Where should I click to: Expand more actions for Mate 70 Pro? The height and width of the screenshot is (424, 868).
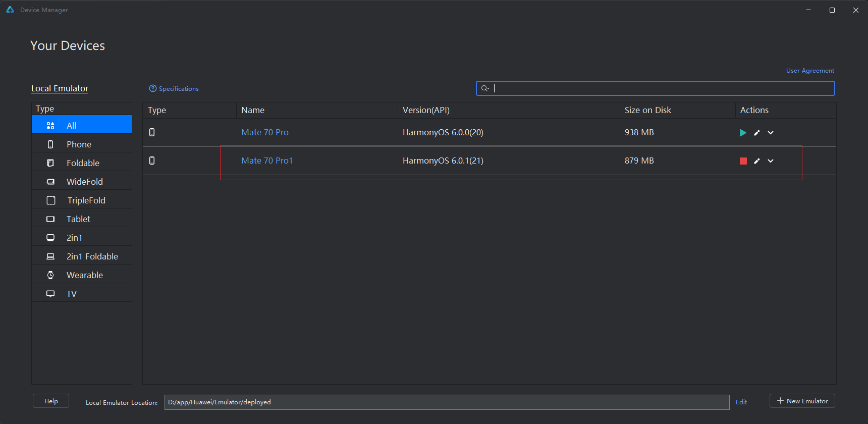pos(771,133)
